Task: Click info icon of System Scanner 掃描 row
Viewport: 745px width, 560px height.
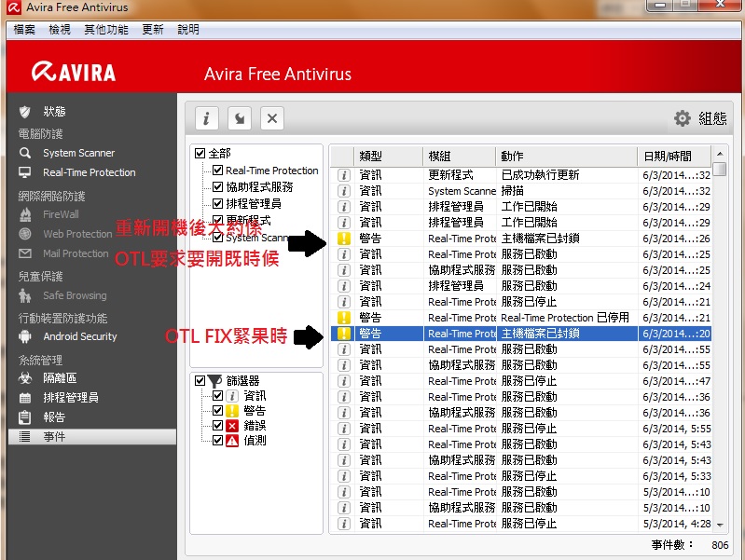Action: pyautogui.click(x=343, y=191)
